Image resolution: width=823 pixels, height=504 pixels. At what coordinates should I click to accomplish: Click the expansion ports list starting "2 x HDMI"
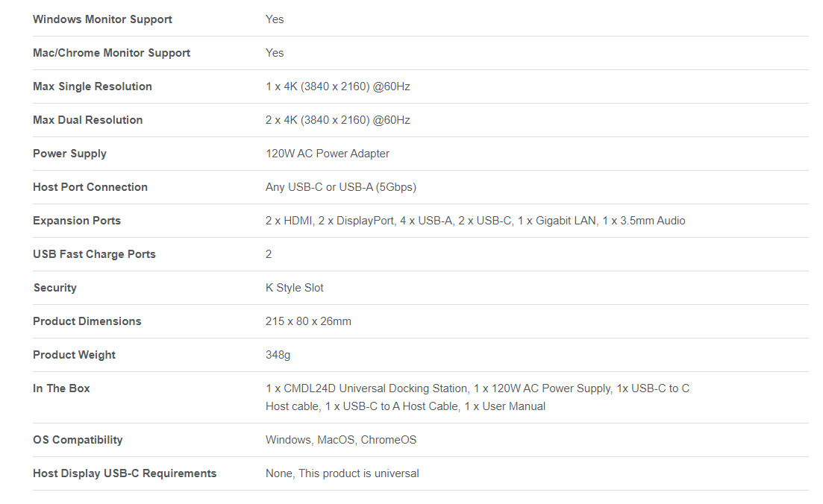tap(475, 221)
